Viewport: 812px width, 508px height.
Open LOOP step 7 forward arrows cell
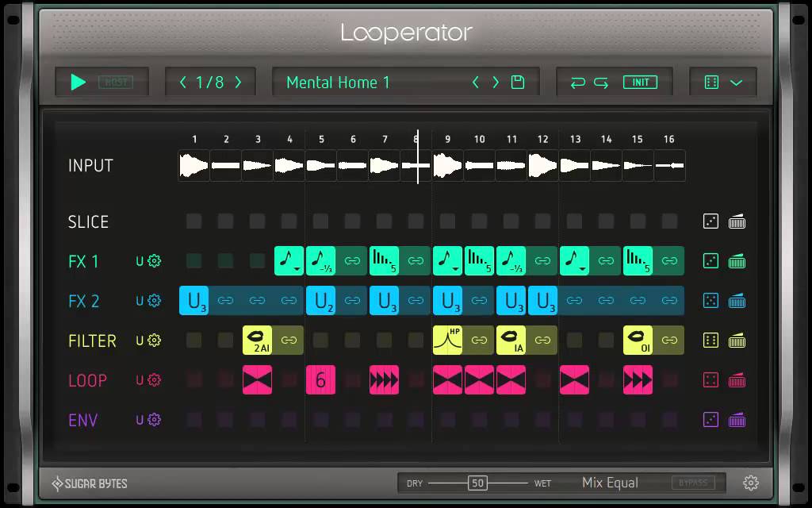[x=384, y=380]
